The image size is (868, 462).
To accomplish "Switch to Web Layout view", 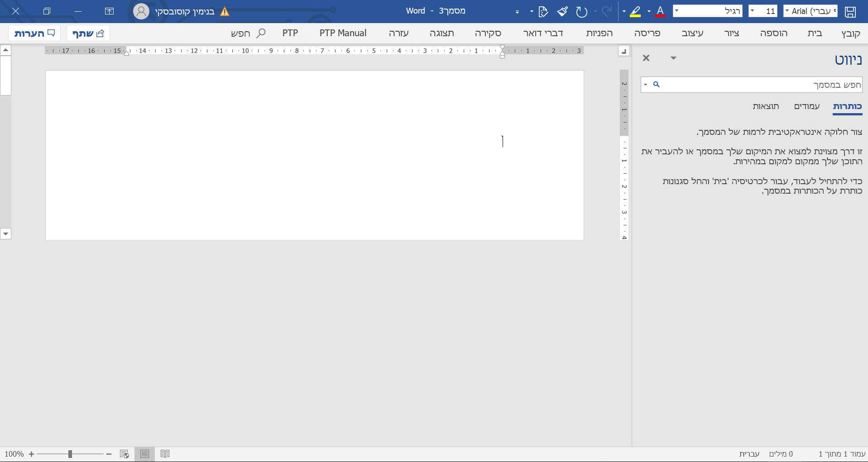I will coord(124,454).
